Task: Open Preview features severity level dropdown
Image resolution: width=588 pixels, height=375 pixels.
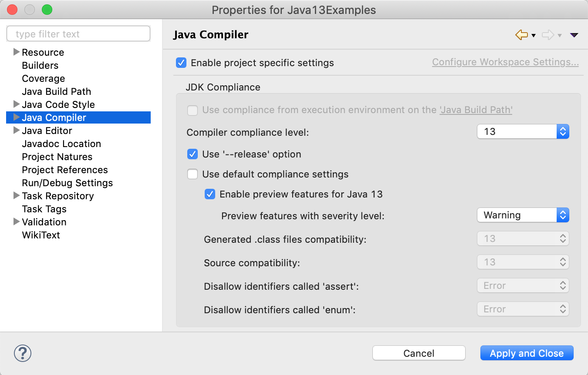Action: tap(523, 215)
